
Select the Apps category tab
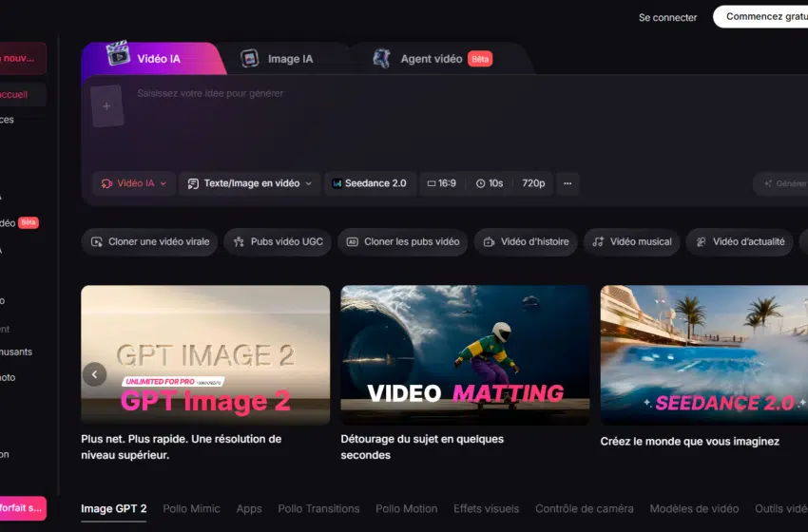tap(249, 509)
